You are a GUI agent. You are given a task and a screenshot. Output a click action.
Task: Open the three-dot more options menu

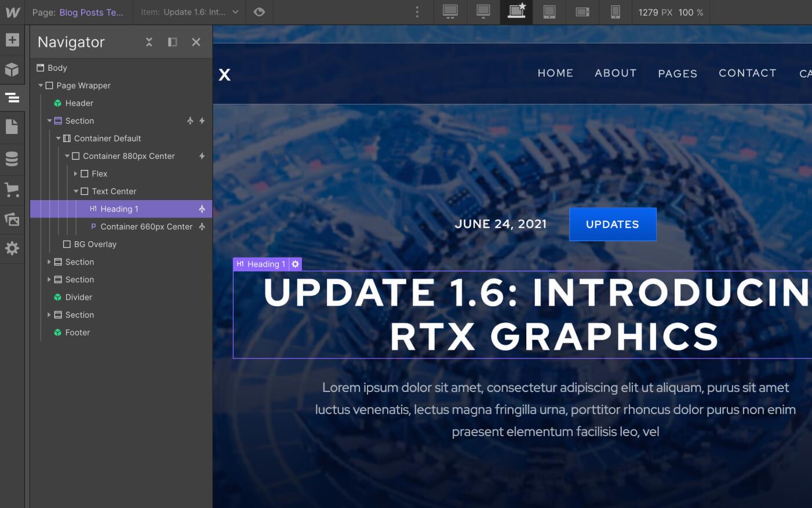coord(417,12)
